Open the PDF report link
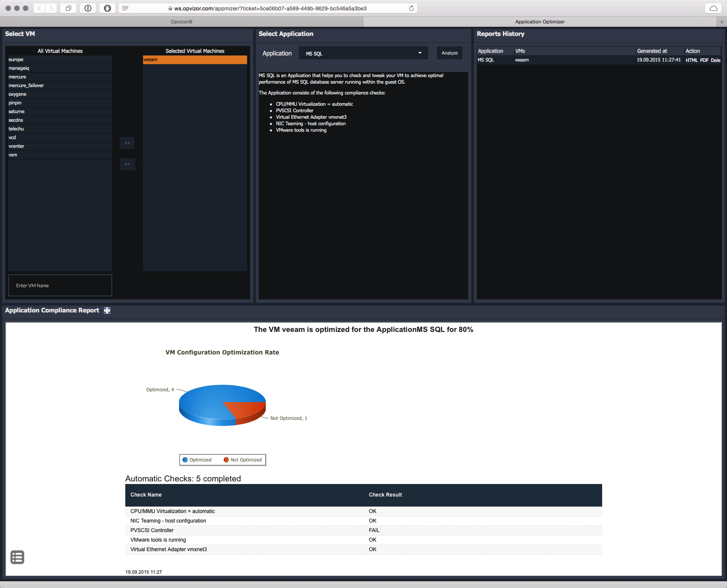 coord(704,60)
